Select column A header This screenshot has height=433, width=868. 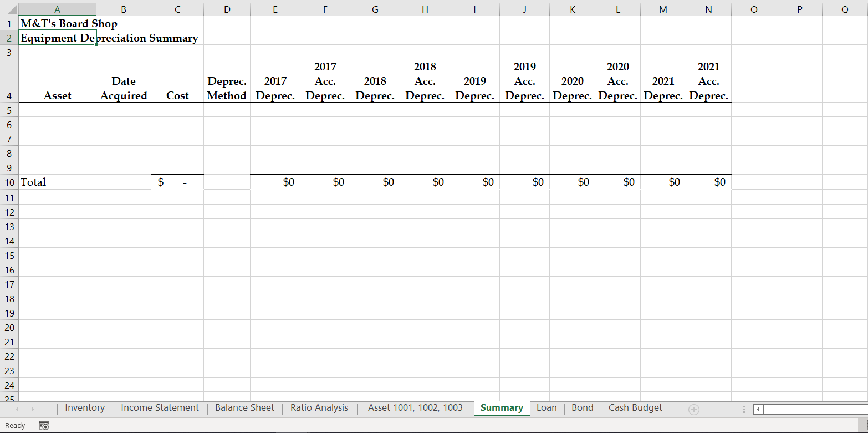coord(57,9)
